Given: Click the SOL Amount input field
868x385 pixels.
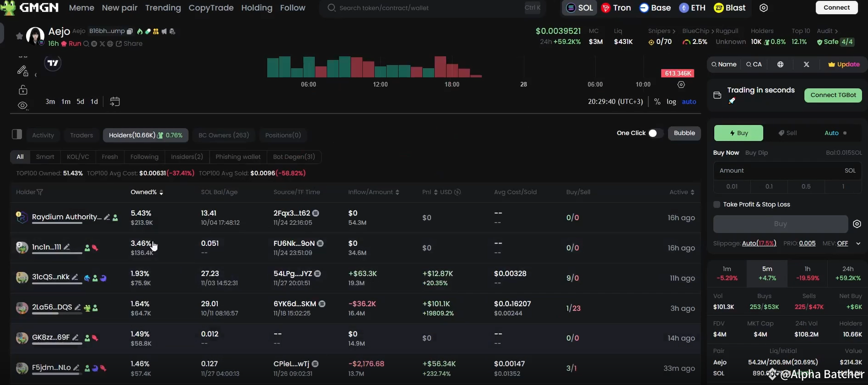Looking at the screenshot, I should [x=787, y=171].
